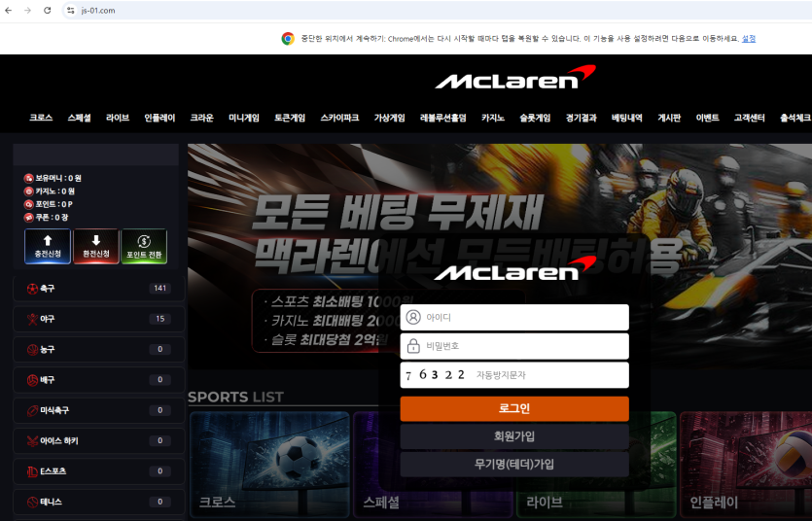The height and width of the screenshot is (521, 812).
Task: Click the 7 6 3 2 2 captcha image
Action: pos(435,375)
